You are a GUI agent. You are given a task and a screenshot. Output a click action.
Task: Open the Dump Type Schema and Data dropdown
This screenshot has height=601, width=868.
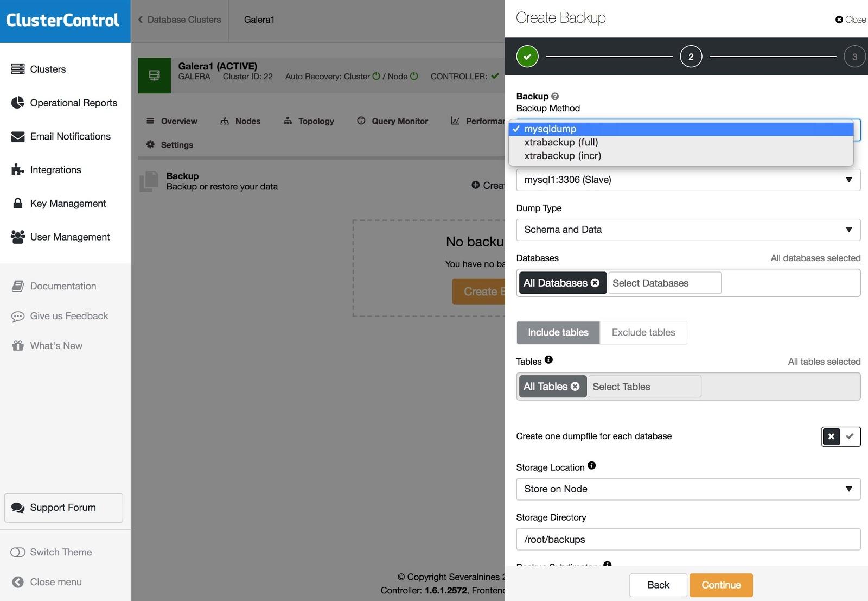tap(688, 230)
